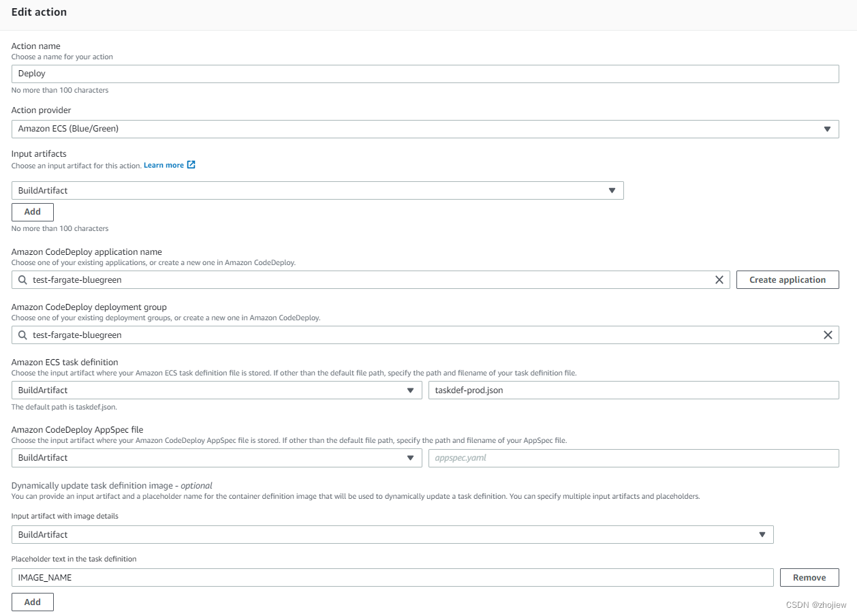Open the ECS task definition artifact dropdown
The height and width of the screenshot is (616, 857).
217,390
